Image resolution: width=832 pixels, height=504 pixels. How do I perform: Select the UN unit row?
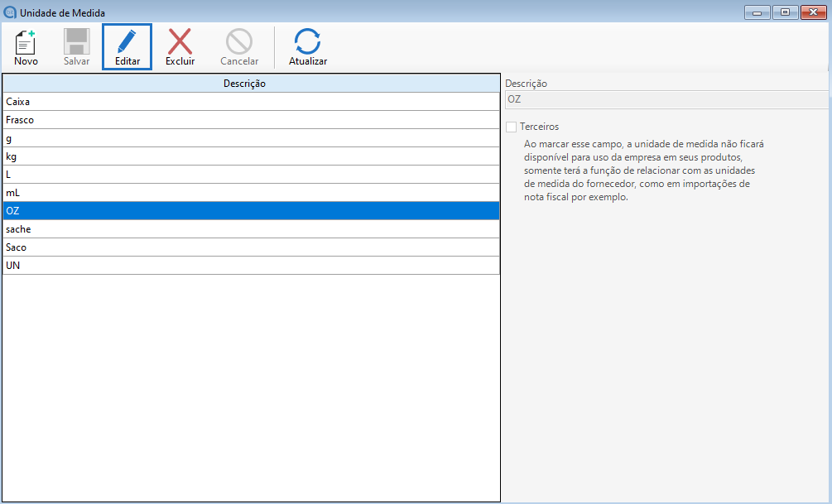pyautogui.click(x=251, y=266)
